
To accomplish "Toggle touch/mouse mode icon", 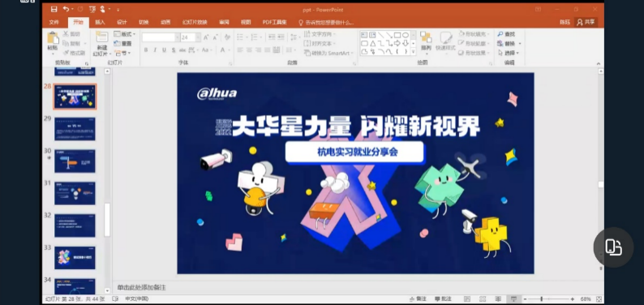I will 102,9.
